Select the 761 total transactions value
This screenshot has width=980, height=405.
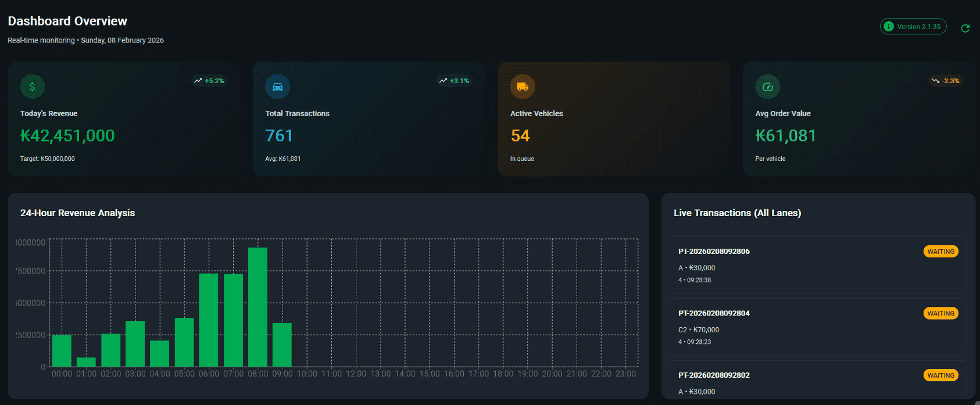(x=279, y=136)
